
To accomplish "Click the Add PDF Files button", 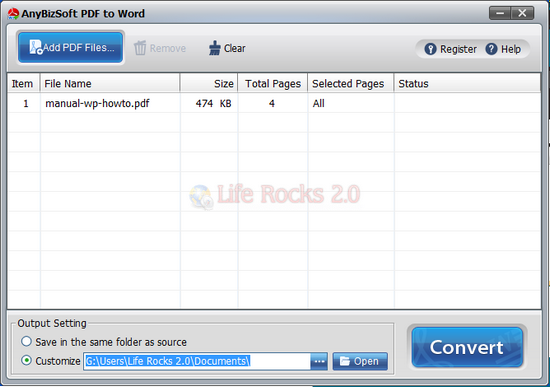I will pos(71,47).
